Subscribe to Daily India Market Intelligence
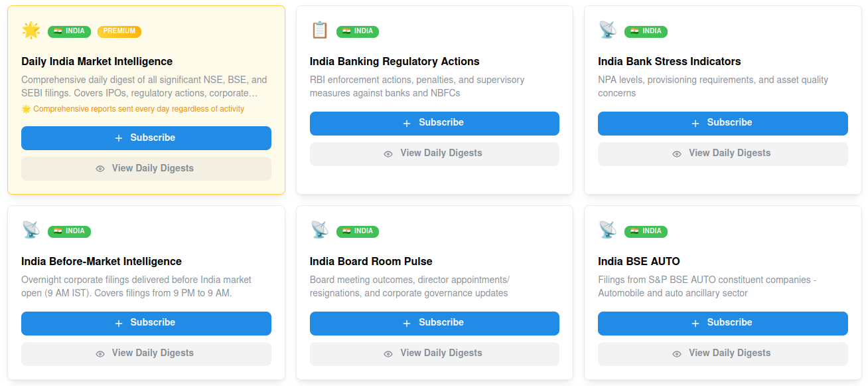 (x=146, y=138)
